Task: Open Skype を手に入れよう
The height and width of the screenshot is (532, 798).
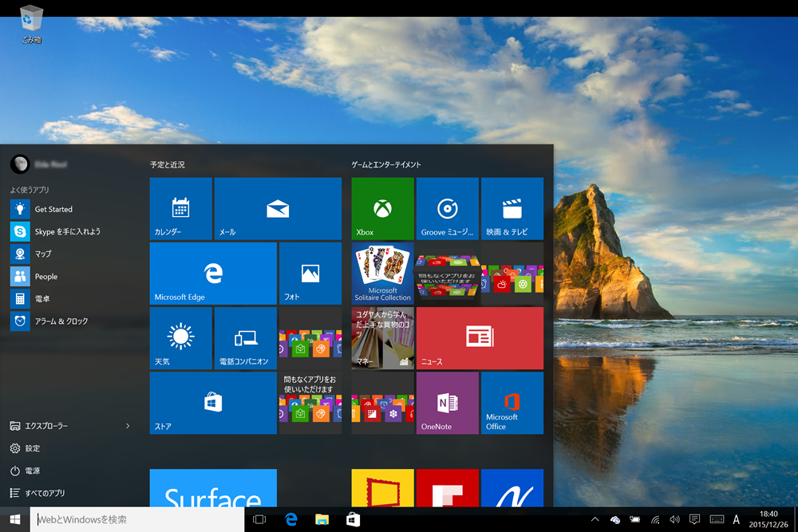Action: [71, 231]
